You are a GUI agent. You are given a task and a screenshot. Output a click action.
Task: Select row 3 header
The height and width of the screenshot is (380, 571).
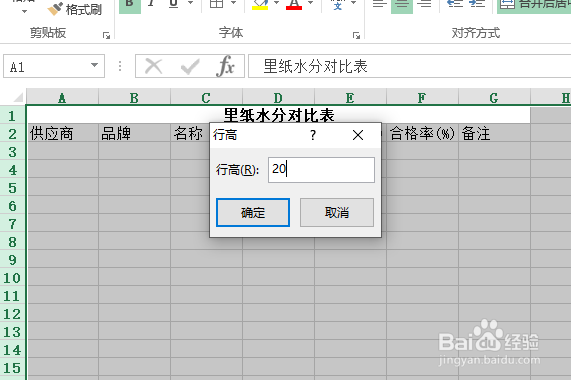(x=12, y=151)
